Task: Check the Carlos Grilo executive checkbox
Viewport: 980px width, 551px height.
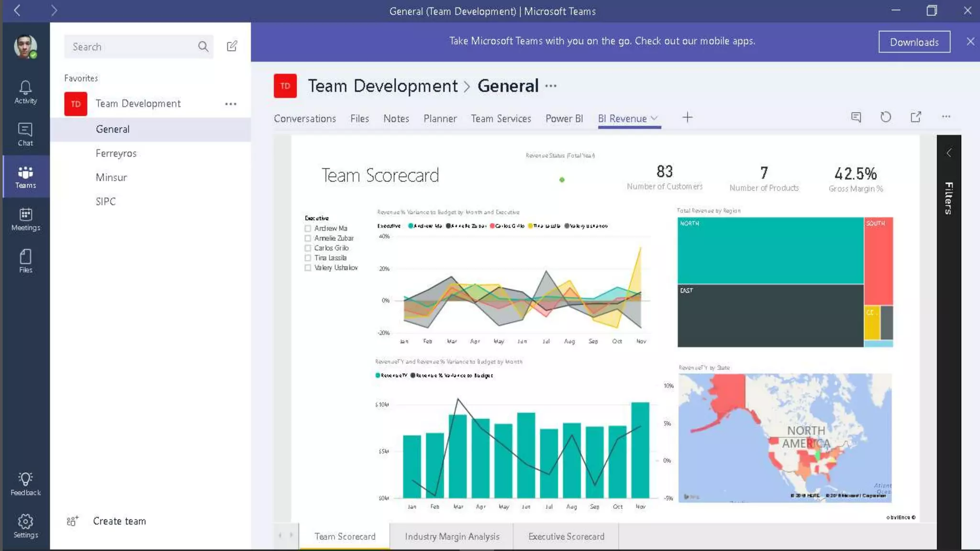Action: (x=308, y=248)
